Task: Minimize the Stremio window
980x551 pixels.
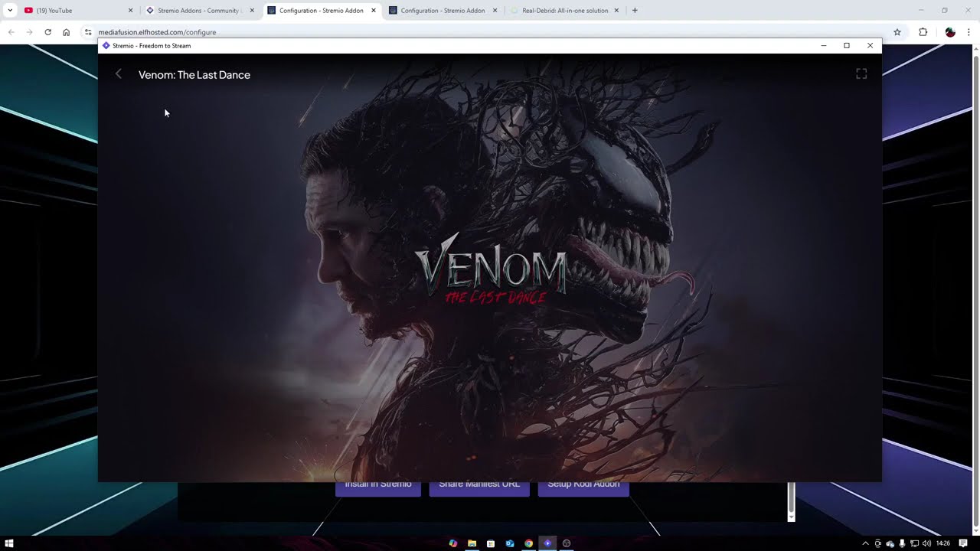Action: coord(824,46)
